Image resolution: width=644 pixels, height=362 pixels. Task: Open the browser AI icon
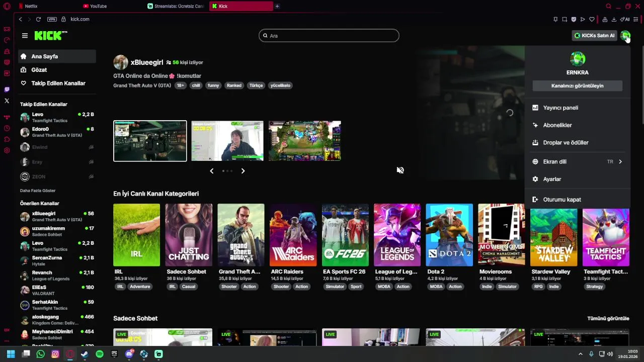point(625,19)
